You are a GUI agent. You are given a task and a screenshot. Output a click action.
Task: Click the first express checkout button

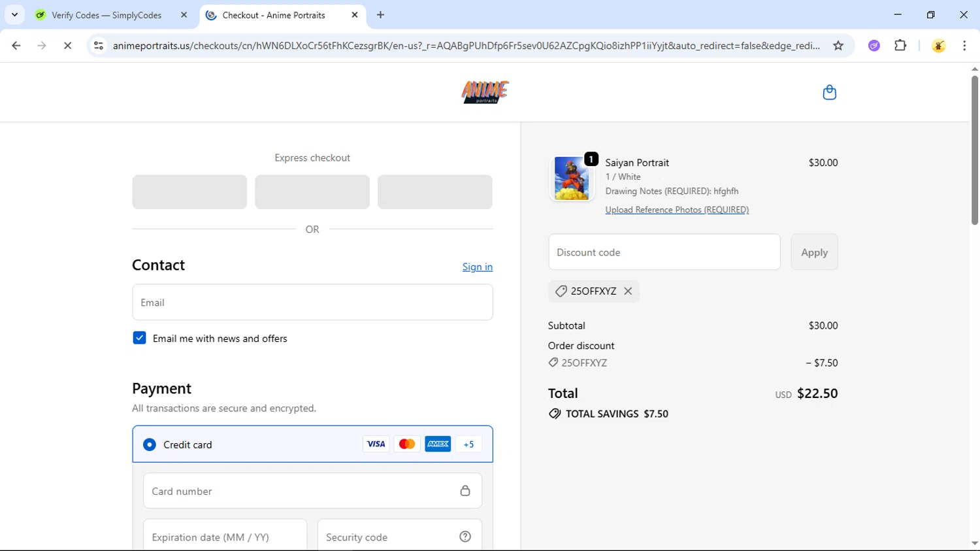coord(189,192)
